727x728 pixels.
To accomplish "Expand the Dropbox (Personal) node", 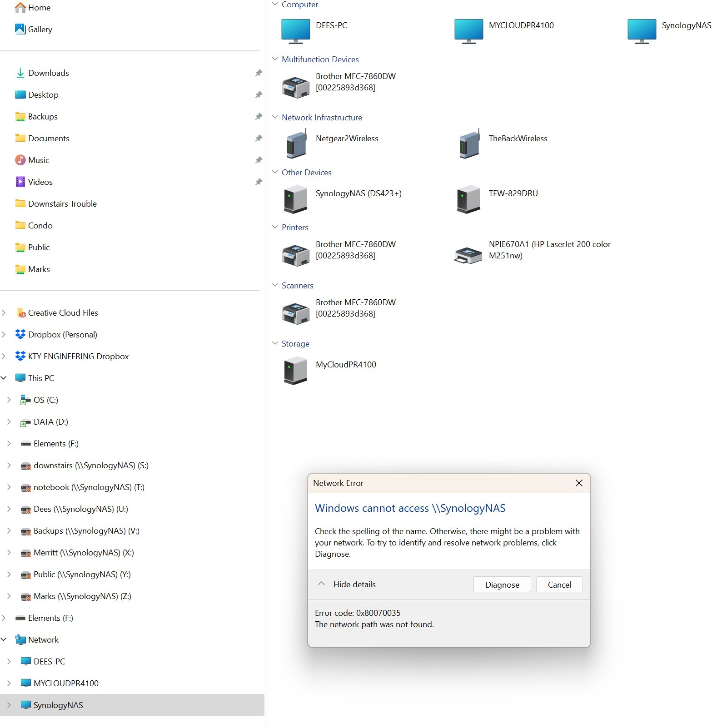I will coord(4,334).
